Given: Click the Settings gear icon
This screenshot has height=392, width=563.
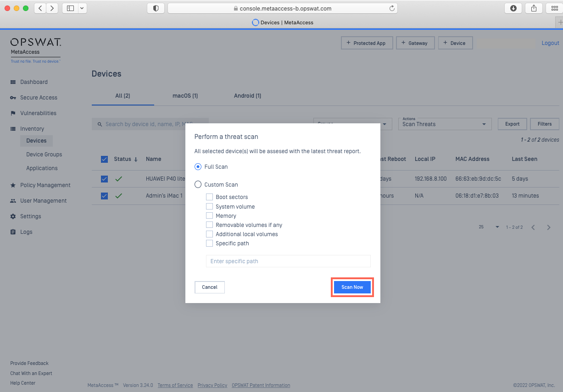Looking at the screenshot, I should 13,216.
